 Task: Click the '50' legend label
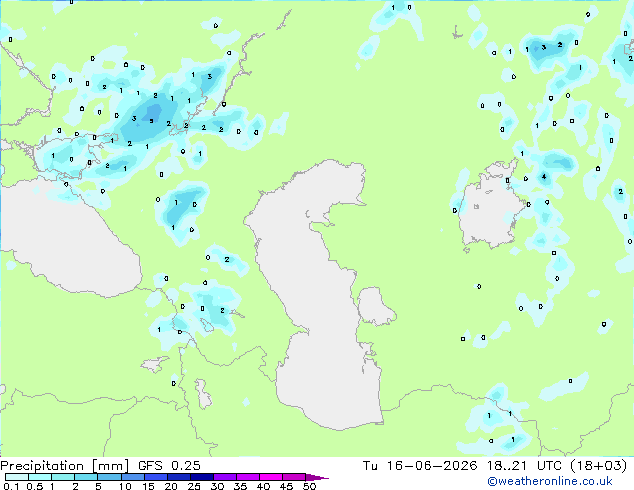(x=309, y=486)
